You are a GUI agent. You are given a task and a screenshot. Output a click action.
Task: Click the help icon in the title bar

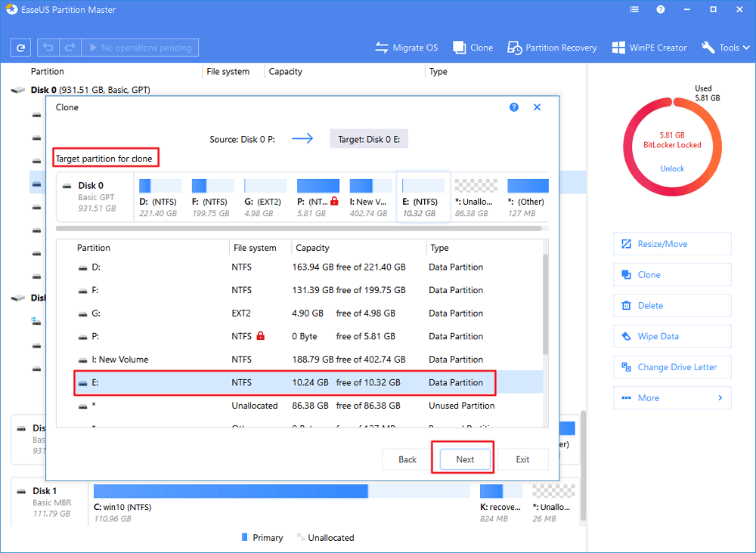[x=661, y=10]
